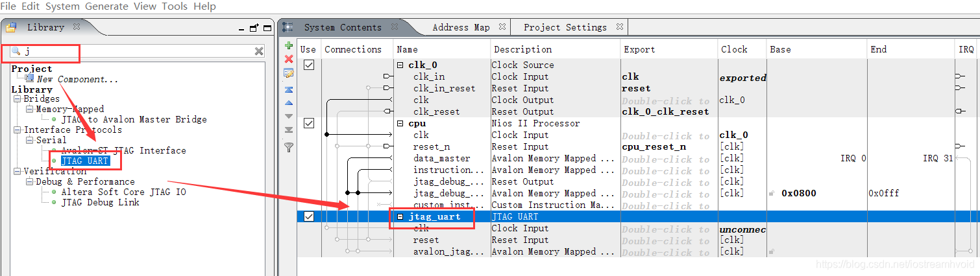Collapse the clk_0 component row

point(400,65)
